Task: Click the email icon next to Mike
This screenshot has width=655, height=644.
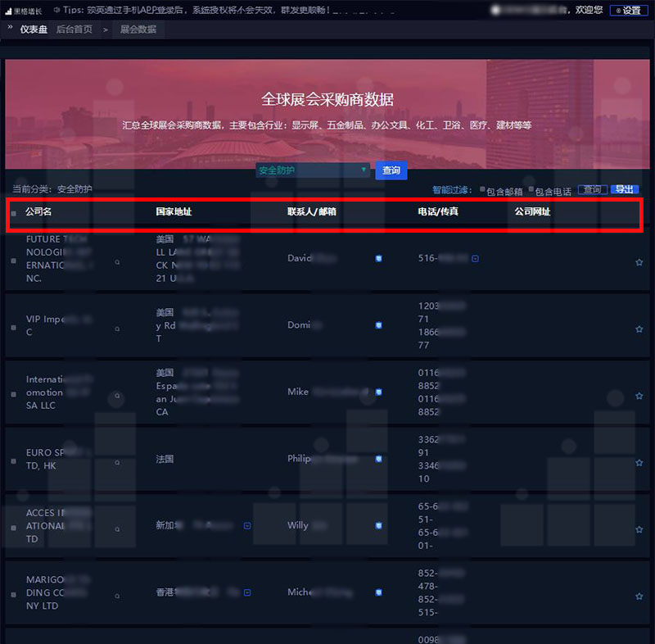Action: (x=378, y=392)
